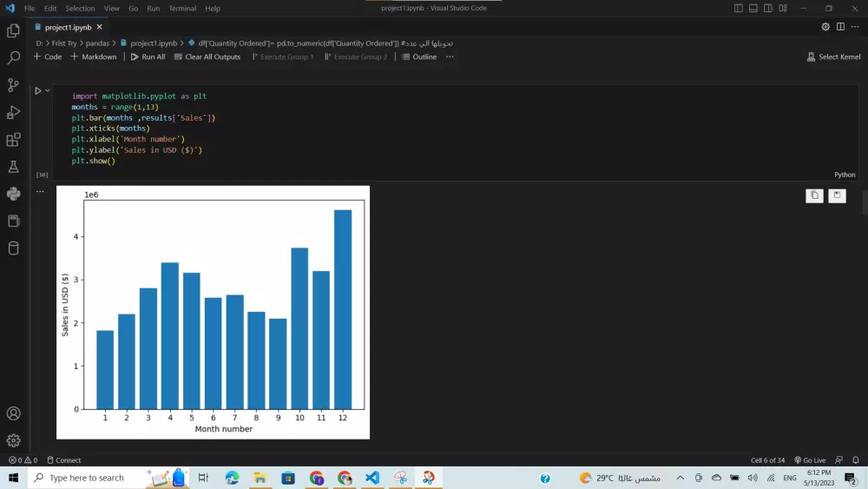Open the Run menu
Screen dimensions: 868x489
pos(154,9)
